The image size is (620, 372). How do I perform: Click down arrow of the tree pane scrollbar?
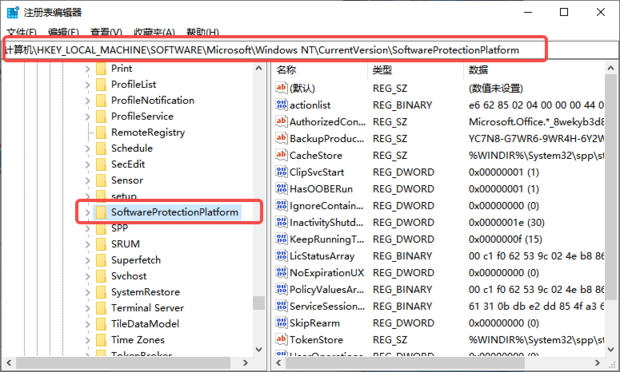(x=259, y=349)
